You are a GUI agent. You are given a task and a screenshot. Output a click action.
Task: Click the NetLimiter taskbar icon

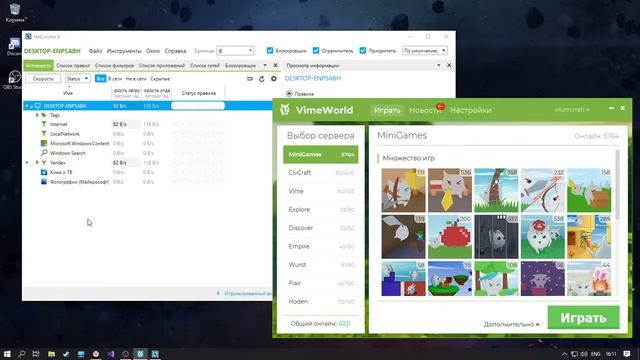click(155, 354)
